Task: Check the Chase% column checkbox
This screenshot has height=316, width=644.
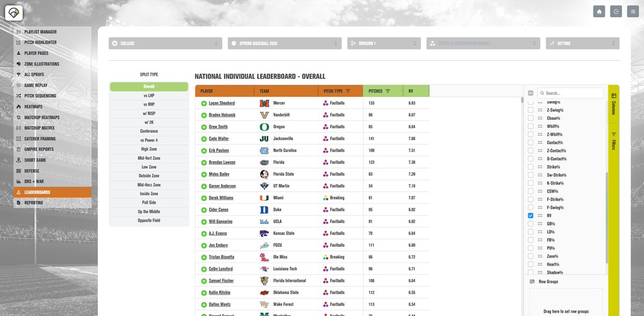Action: [531, 118]
